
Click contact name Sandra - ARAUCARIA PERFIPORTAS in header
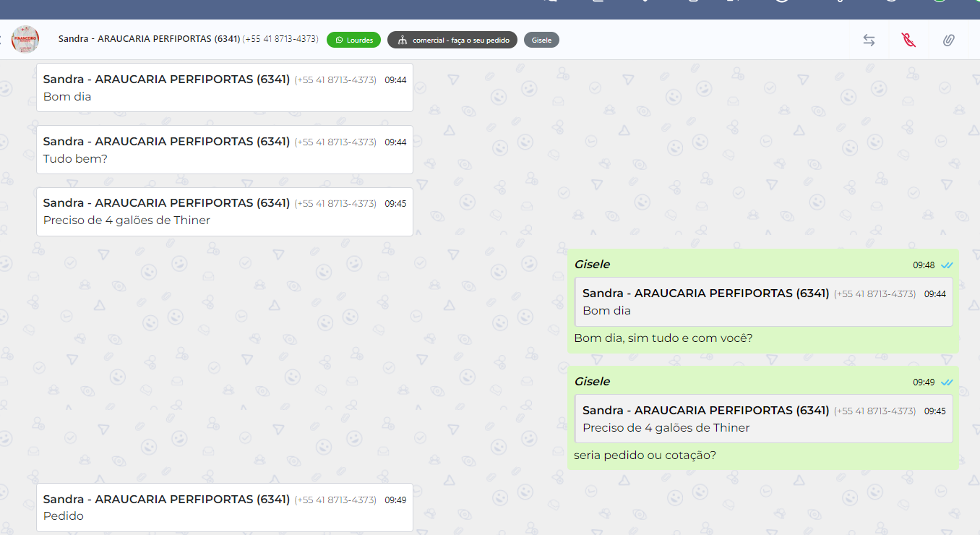point(149,39)
